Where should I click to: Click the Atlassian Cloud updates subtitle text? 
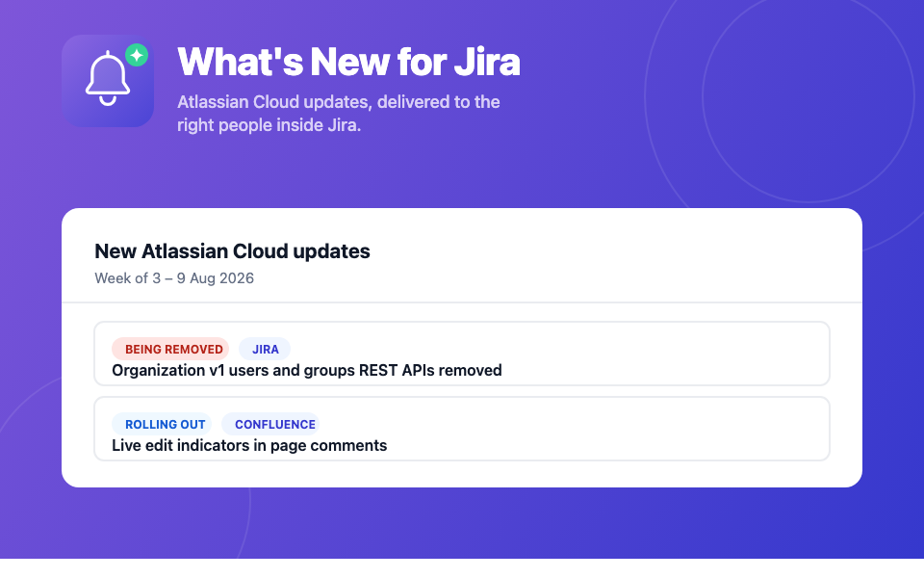[339, 114]
